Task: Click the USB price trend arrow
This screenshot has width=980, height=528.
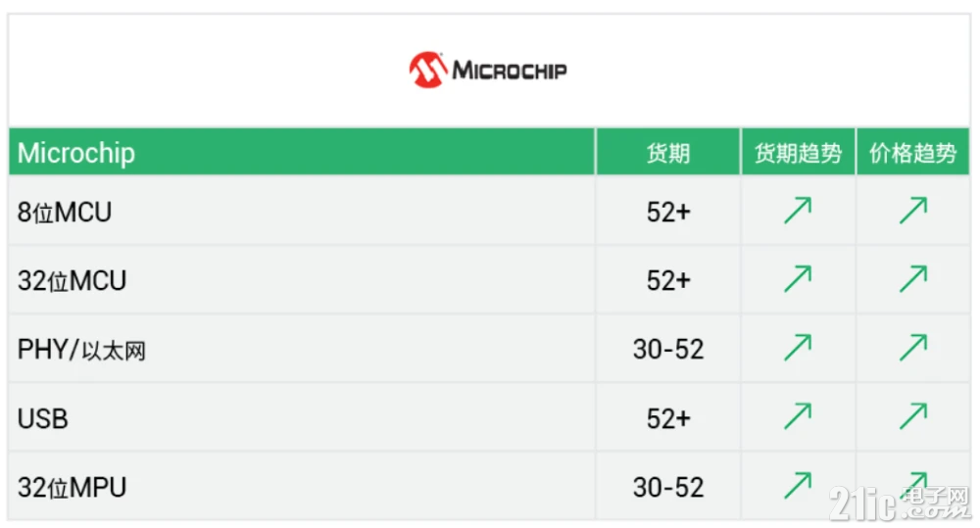Action: pos(913,416)
